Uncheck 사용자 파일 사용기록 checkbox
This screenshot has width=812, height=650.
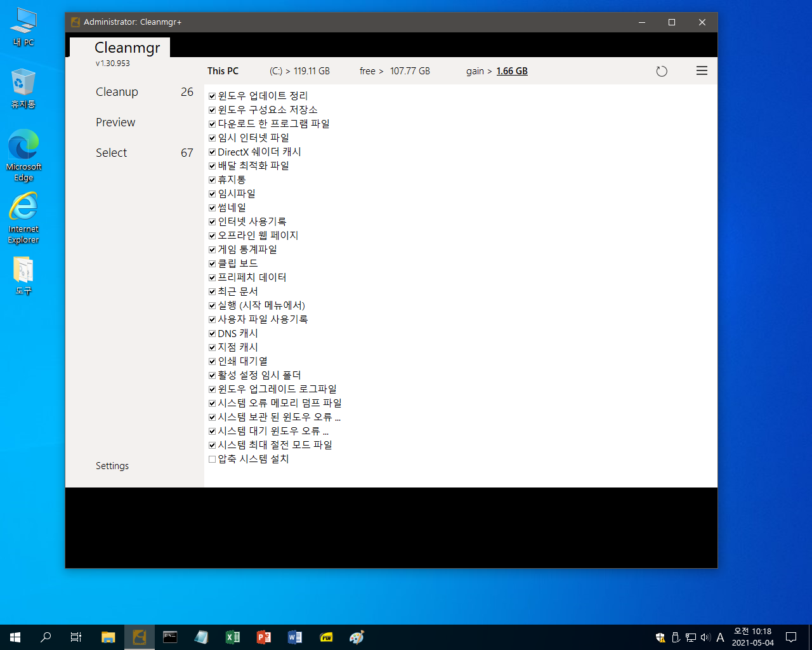click(213, 320)
